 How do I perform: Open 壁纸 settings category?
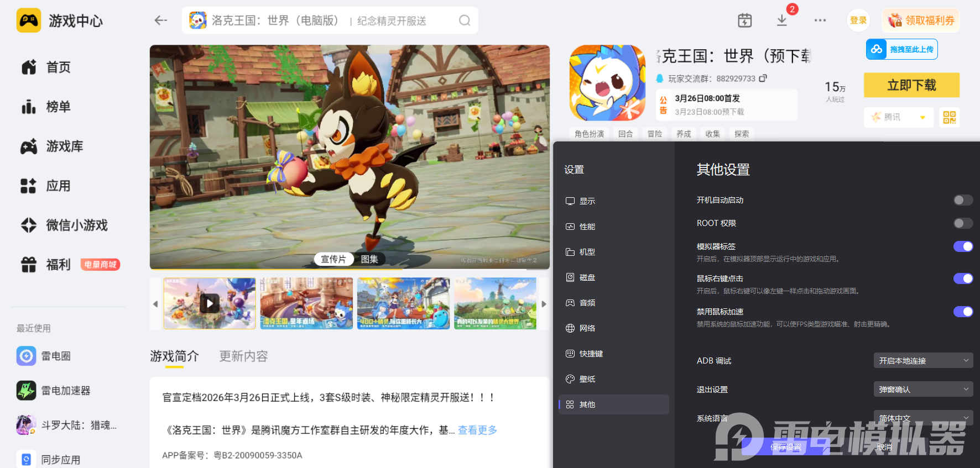(614, 379)
